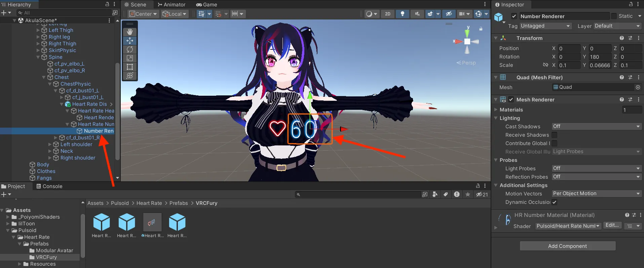Click the Project search field
Screen dimensions: 644x268
(357, 194)
